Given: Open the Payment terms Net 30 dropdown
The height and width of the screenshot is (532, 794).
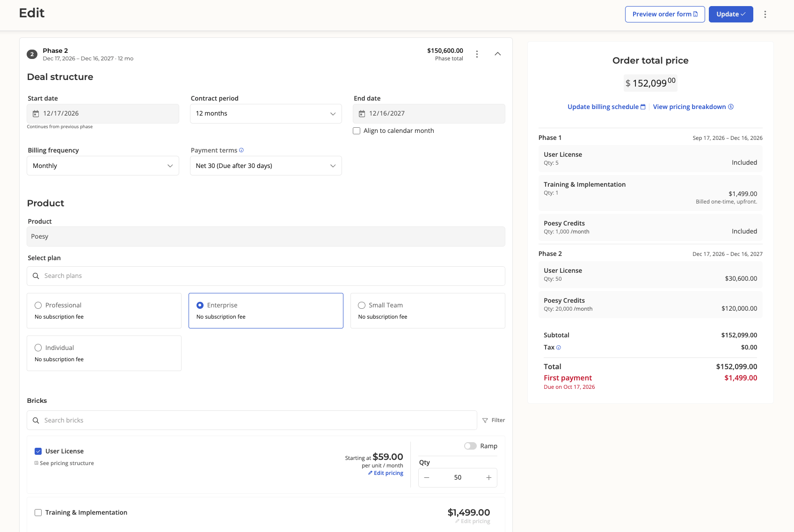Looking at the screenshot, I should 266,166.
